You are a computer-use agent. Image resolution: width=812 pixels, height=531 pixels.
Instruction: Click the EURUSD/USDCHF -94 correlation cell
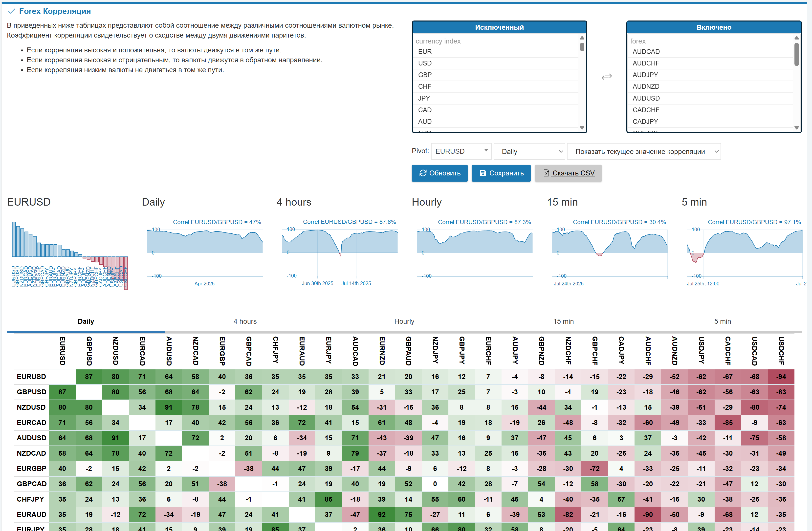(781, 377)
